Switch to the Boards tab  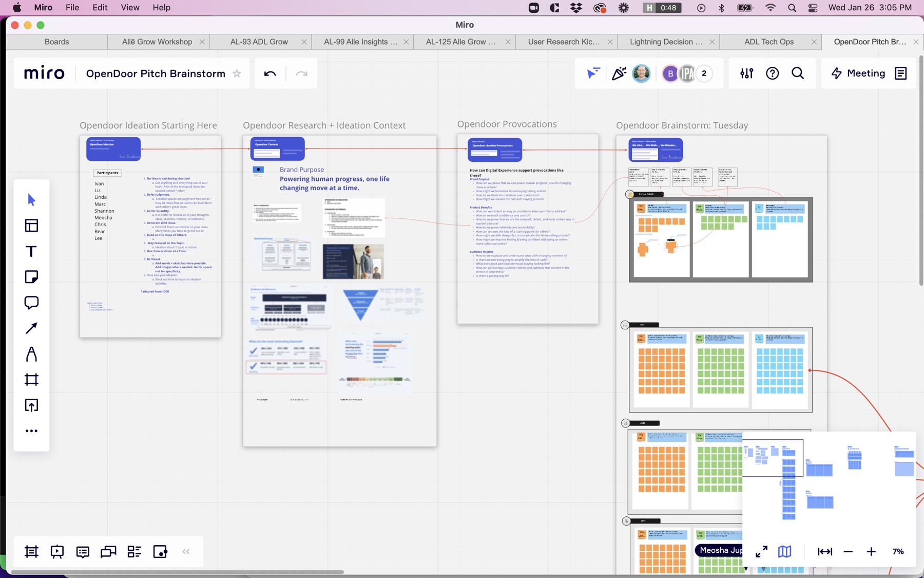[x=56, y=42]
